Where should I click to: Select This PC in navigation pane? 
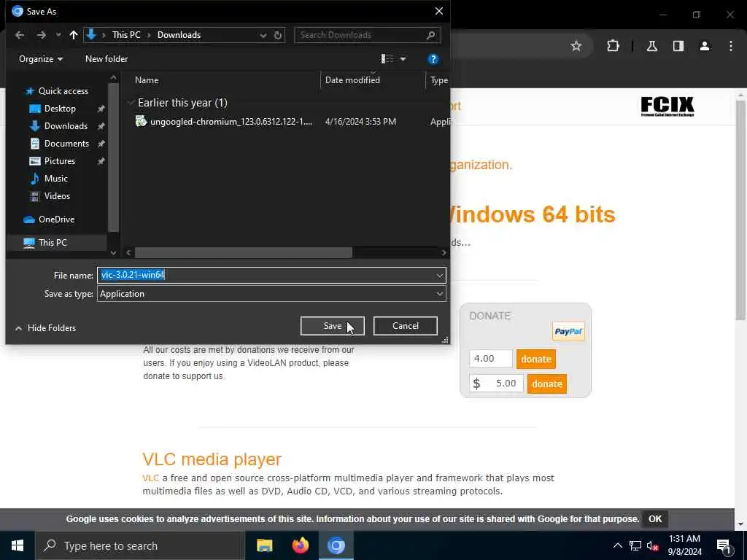pos(53,243)
